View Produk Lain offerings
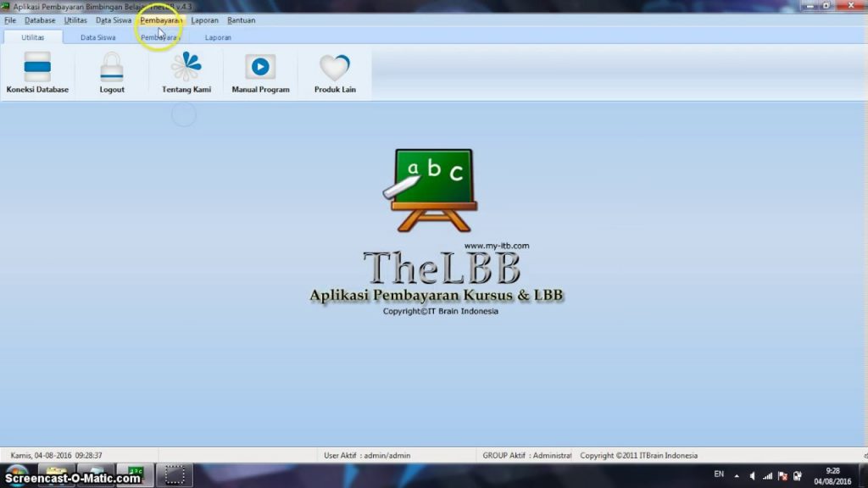Viewport: 868px width, 488px height. click(334, 72)
